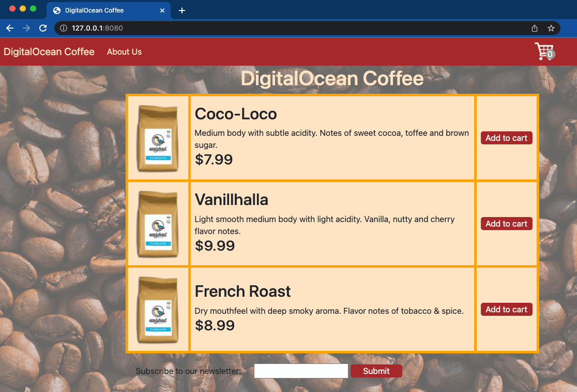Click the $7.99 price
This screenshot has height=392, width=577.
tap(214, 160)
